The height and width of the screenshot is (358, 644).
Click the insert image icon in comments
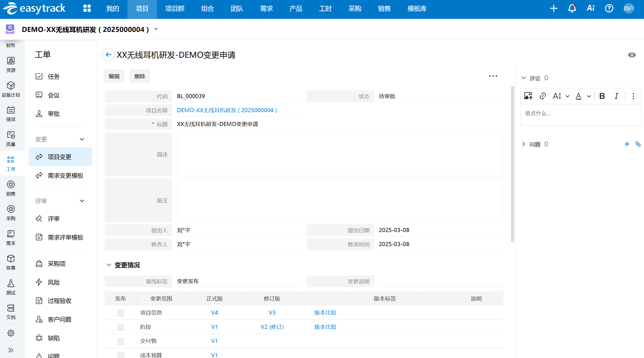click(x=528, y=96)
